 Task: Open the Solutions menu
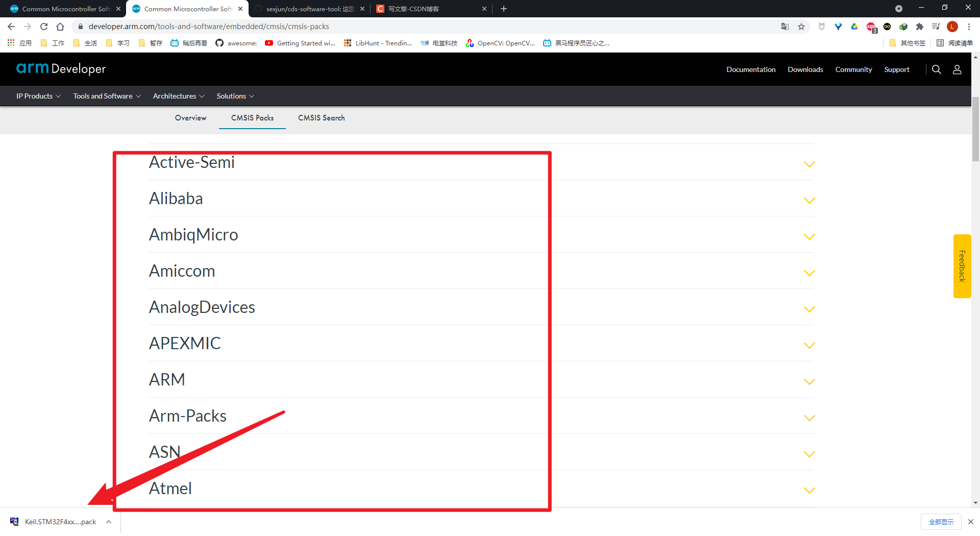pyautogui.click(x=235, y=96)
